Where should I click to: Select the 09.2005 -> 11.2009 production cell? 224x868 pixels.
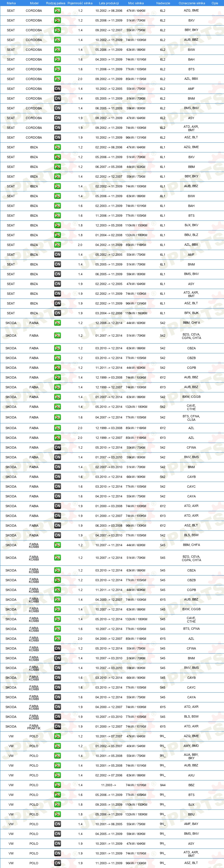click(x=109, y=805)
